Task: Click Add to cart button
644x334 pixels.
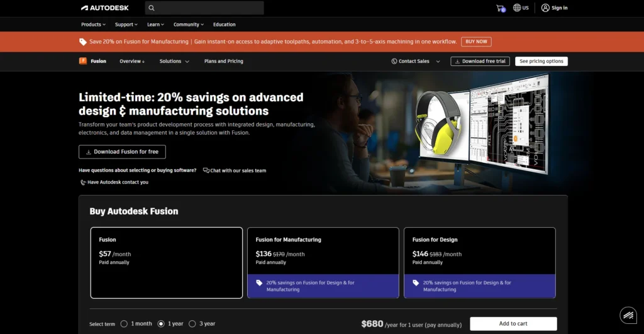Action: pyautogui.click(x=513, y=324)
